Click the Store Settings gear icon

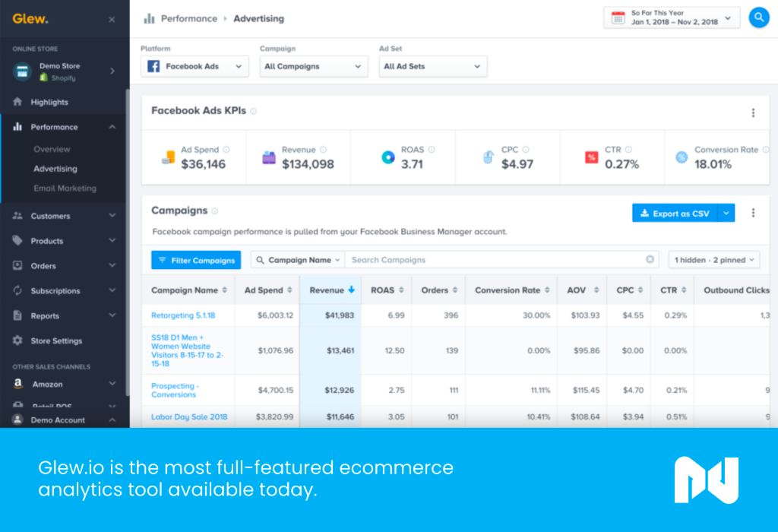pos(17,340)
